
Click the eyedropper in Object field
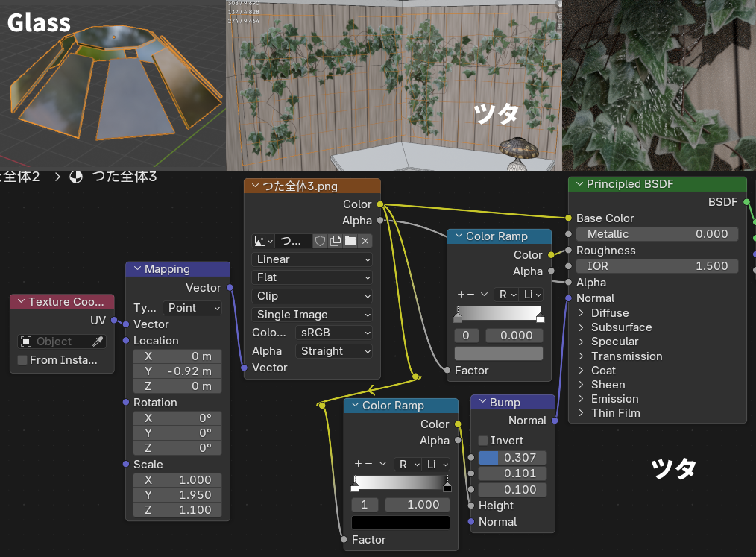[x=98, y=342]
